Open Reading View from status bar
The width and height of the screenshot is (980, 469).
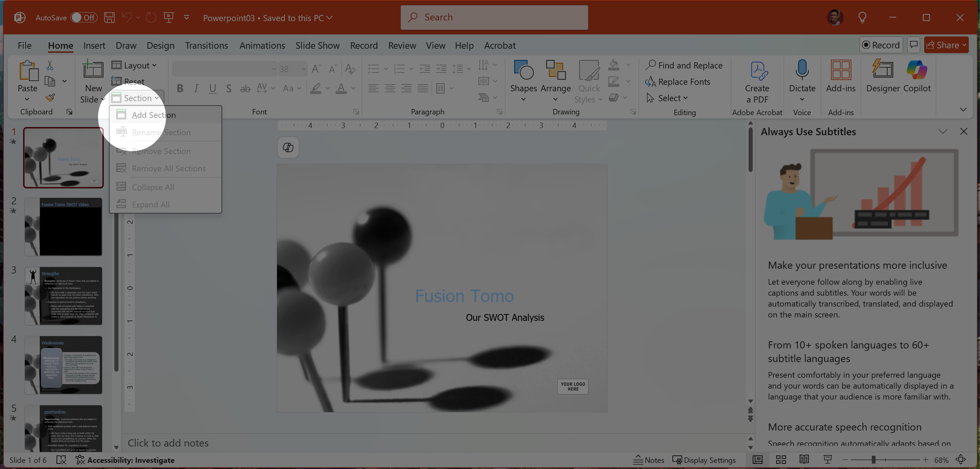click(x=804, y=459)
